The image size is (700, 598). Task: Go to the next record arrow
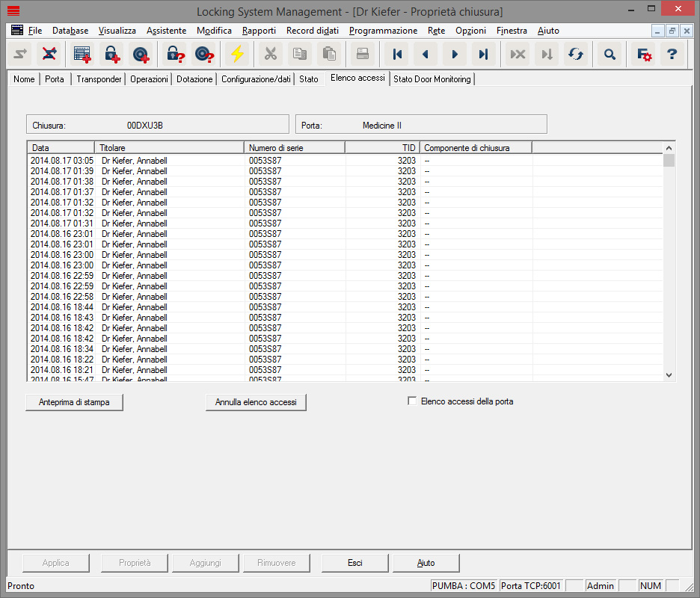(x=454, y=55)
